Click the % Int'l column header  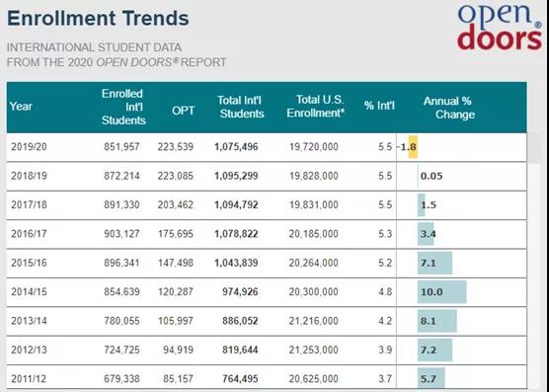[379, 106]
